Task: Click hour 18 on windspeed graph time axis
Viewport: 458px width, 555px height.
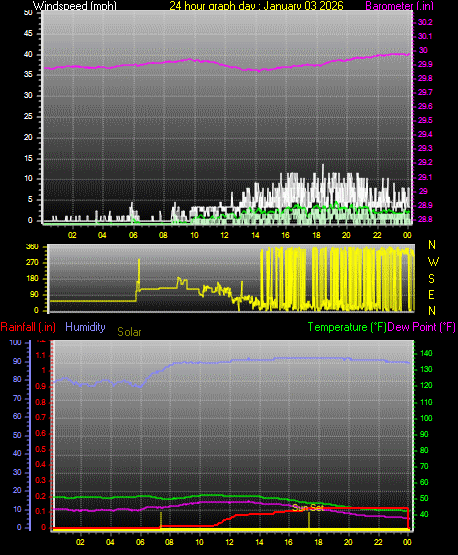Action: tap(316, 235)
